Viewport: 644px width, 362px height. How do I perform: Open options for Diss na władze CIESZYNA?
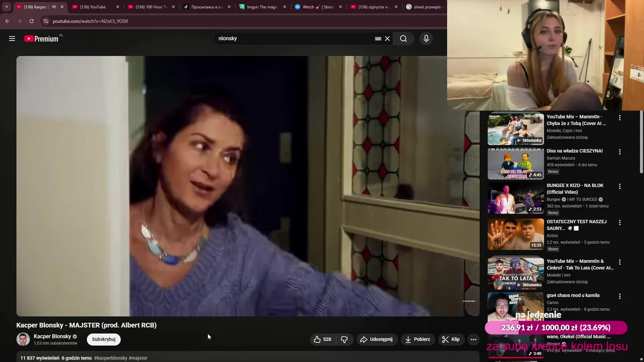tap(620, 152)
